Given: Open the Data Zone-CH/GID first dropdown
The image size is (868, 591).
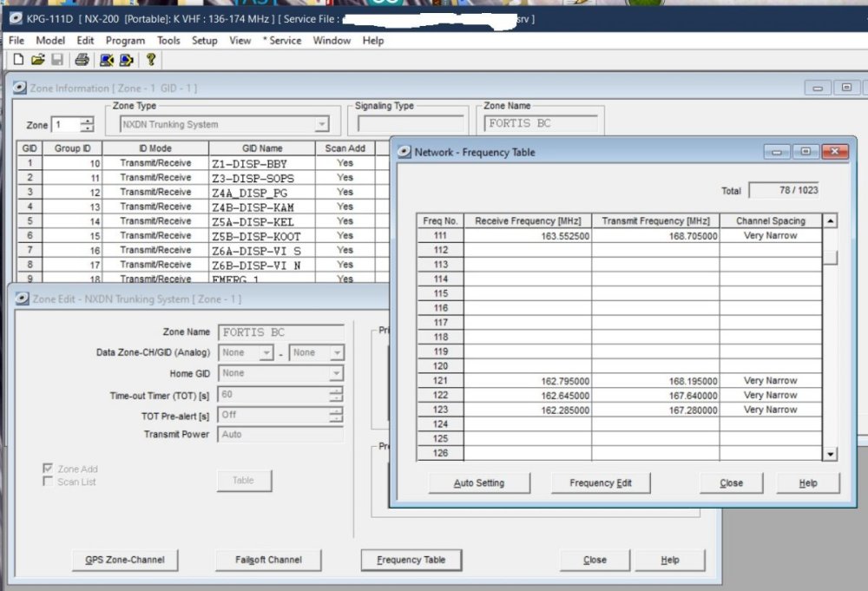Looking at the screenshot, I should pos(266,353).
